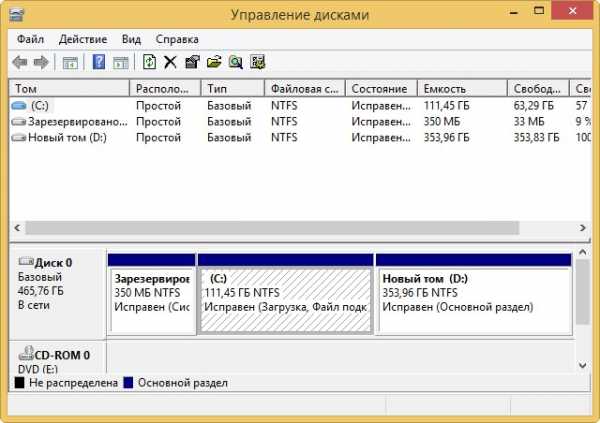Click the Forward arrow toolbar icon

pyautogui.click(x=41, y=62)
